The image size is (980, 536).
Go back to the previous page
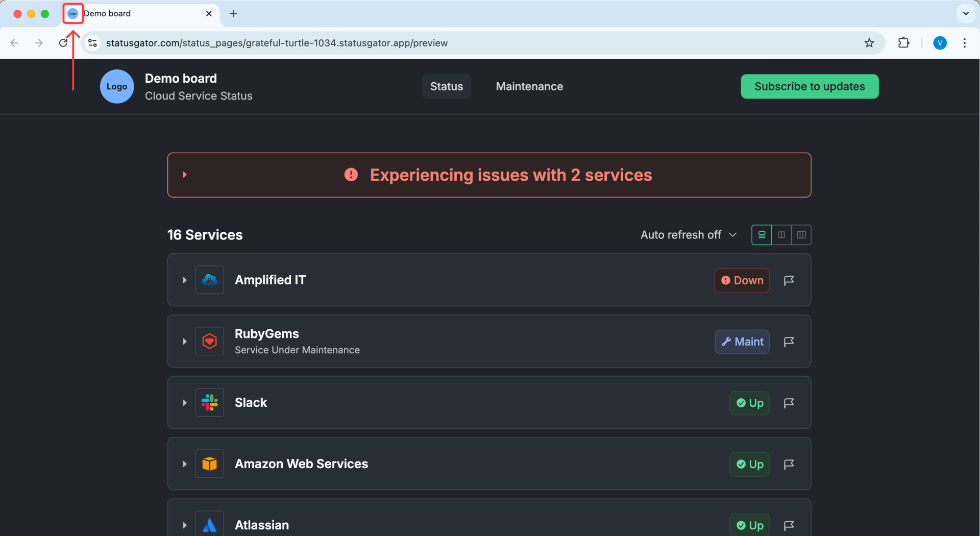pos(14,43)
